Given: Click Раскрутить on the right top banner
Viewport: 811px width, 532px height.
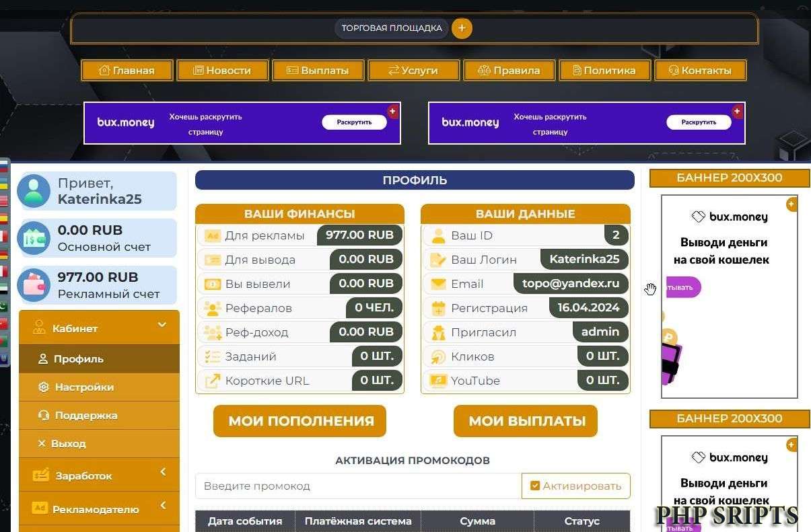Looking at the screenshot, I should pyautogui.click(x=699, y=122).
